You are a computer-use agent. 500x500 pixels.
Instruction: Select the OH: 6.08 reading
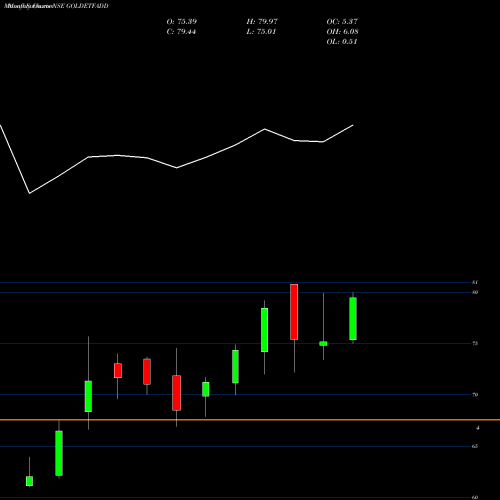pos(342,32)
